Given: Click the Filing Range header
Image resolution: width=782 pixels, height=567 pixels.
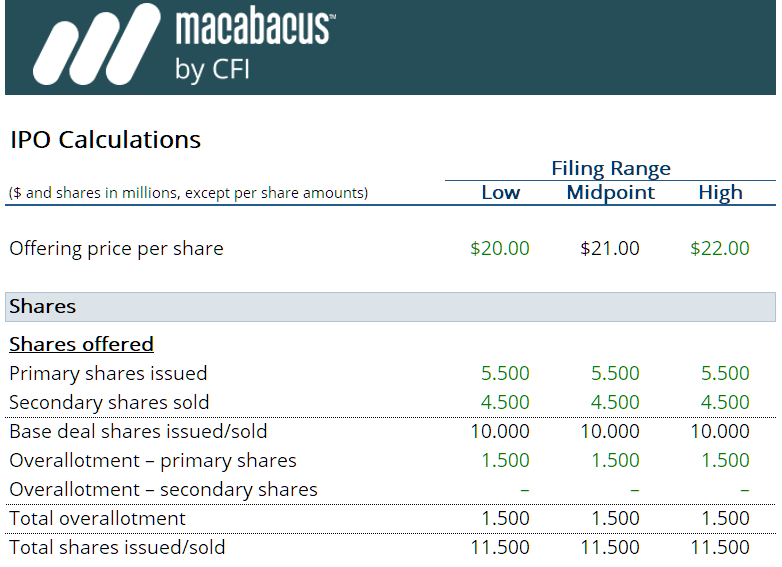Looking at the screenshot, I should coord(610,168).
